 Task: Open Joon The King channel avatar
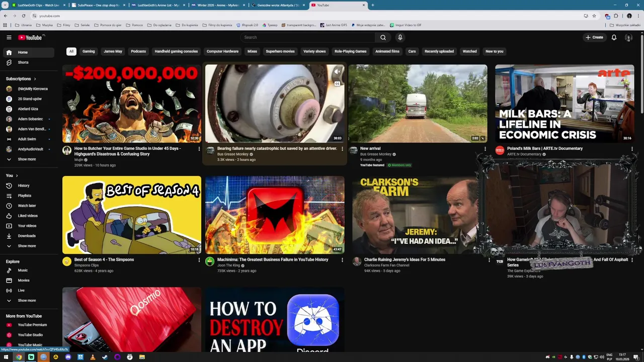point(210,261)
